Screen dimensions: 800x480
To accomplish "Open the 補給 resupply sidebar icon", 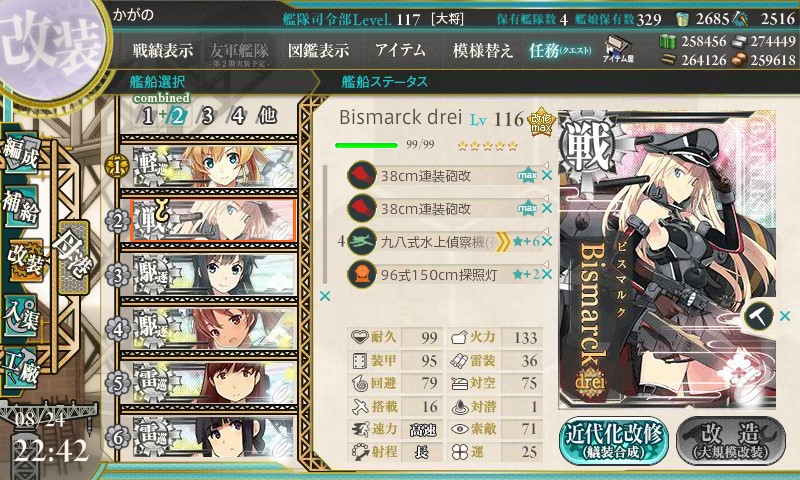I will click(x=21, y=206).
